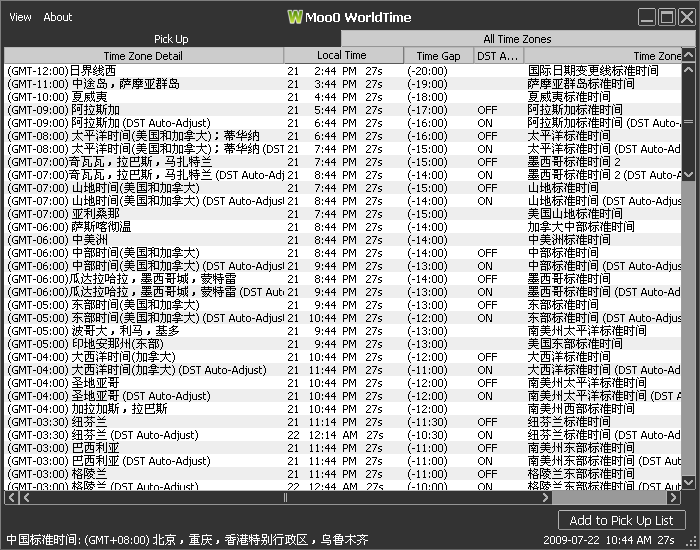700x550 pixels.
Task: Click the time zone name 加拿大中部标准时间
Action: [581, 227]
